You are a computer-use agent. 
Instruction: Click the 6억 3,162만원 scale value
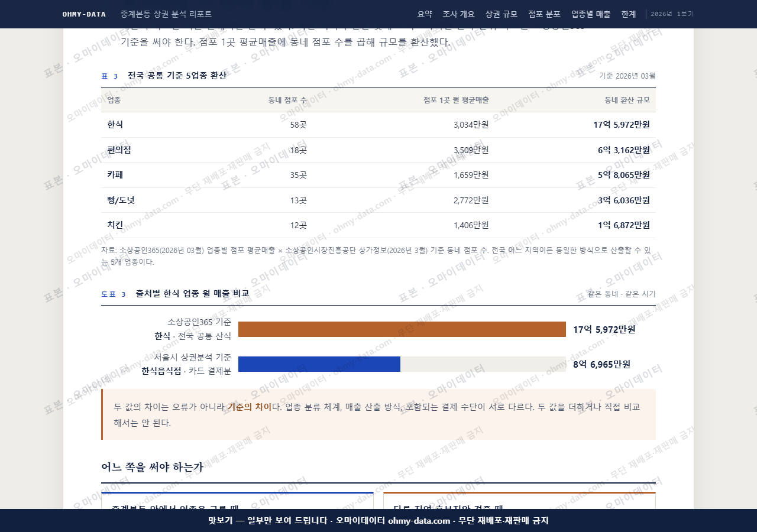(623, 150)
